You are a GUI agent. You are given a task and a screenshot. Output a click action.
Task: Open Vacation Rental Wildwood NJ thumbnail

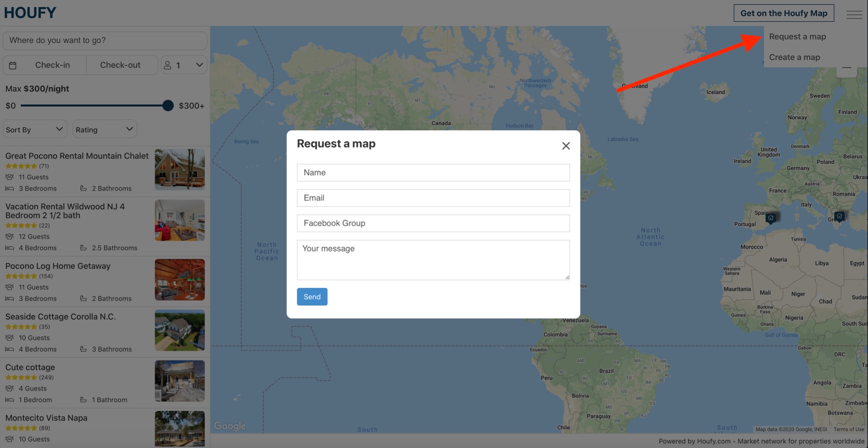(x=180, y=220)
